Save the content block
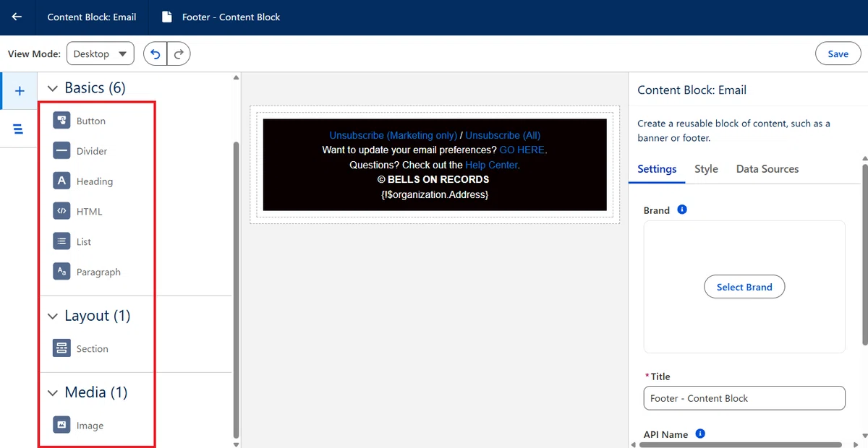Image resolution: width=868 pixels, height=448 pixels. click(x=838, y=53)
